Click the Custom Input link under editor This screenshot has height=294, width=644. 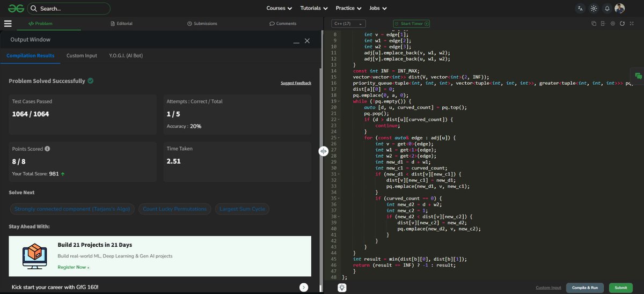tap(548, 288)
